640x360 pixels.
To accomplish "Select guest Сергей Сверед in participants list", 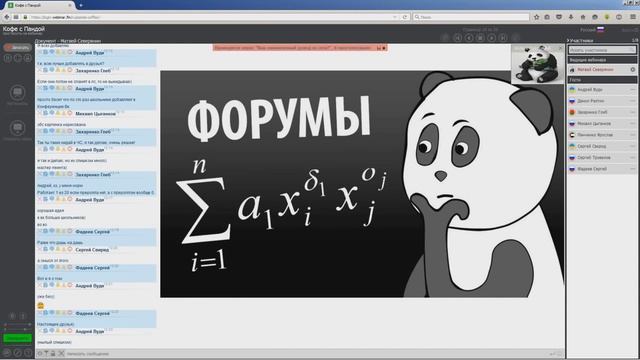I will [x=602, y=146].
